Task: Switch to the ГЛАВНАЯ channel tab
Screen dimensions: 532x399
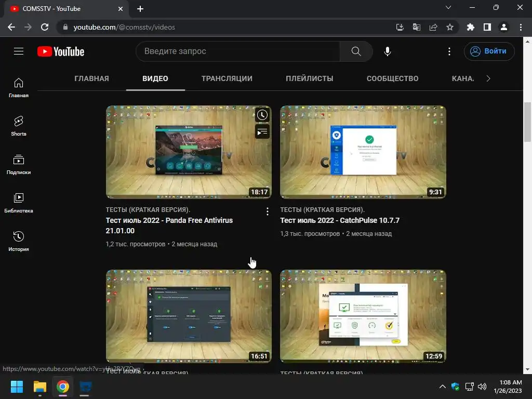Action: [91, 78]
